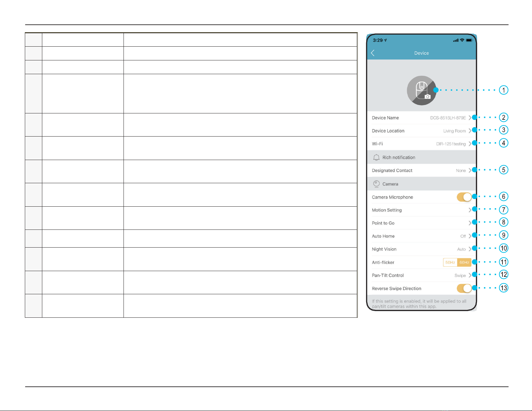Open Wi-Fi settings chevron
532x411 pixels.
pos(470,144)
